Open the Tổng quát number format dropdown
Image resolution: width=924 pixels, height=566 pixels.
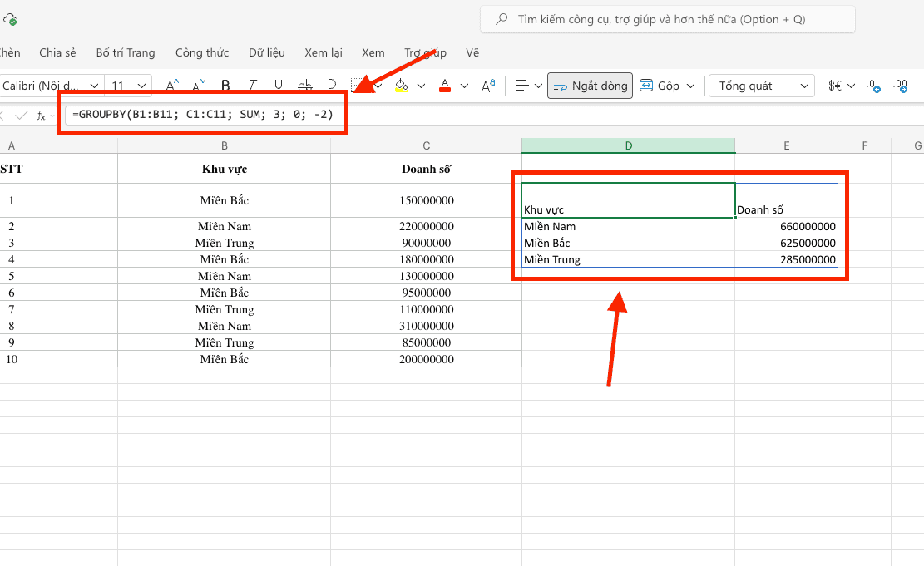click(x=762, y=86)
